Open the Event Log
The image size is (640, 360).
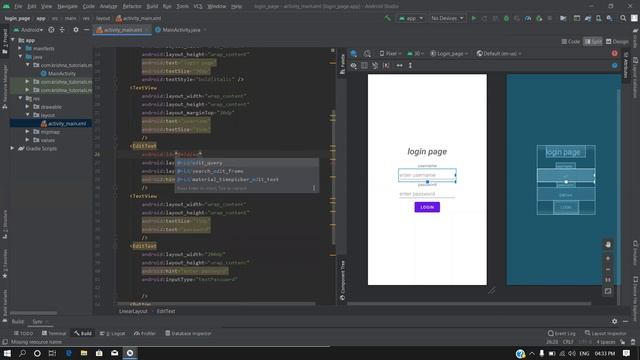[562, 333]
